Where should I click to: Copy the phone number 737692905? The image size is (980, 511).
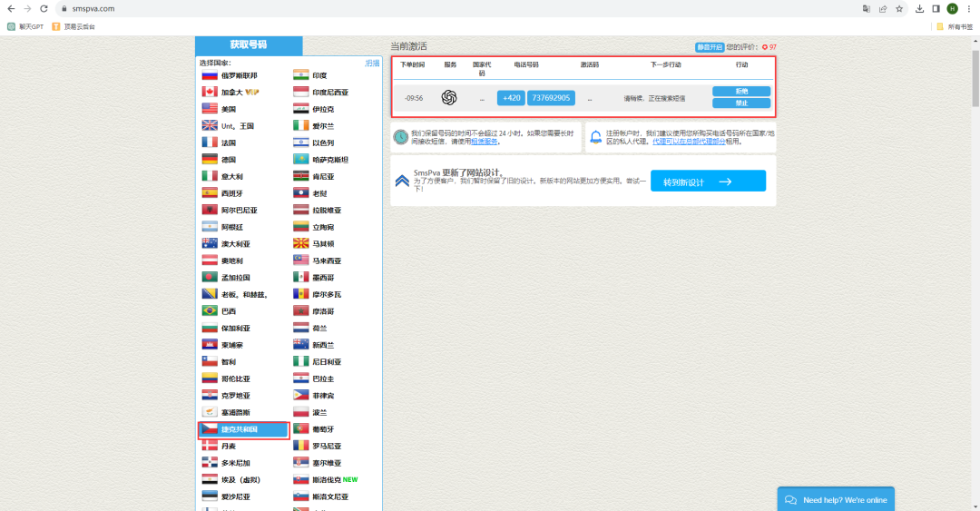[x=551, y=98]
